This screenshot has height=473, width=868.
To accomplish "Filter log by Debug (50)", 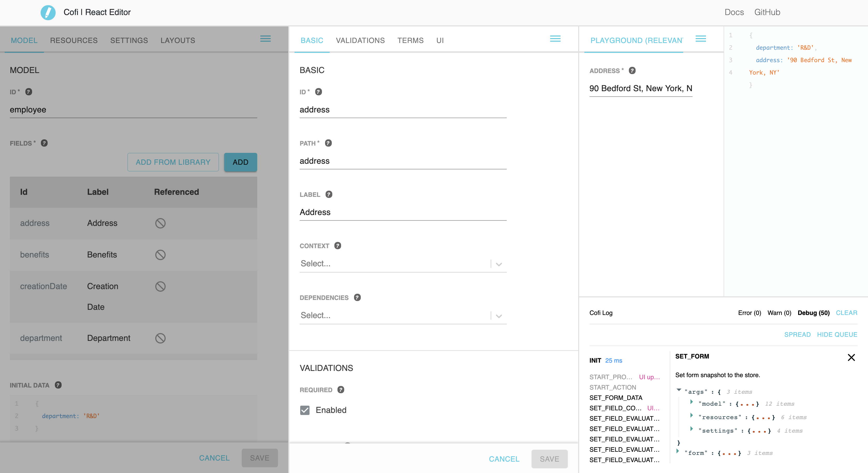I will tap(813, 313).
